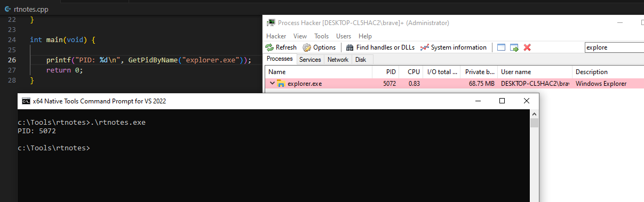Click the process search field containing explore
The image size is (644, 202).
(614, 47)
